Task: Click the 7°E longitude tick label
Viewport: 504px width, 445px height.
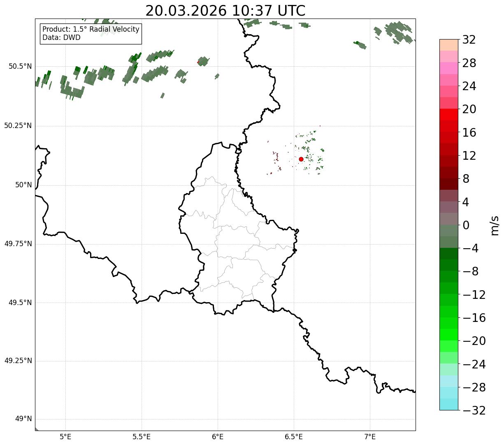Action: click(370, 437)
